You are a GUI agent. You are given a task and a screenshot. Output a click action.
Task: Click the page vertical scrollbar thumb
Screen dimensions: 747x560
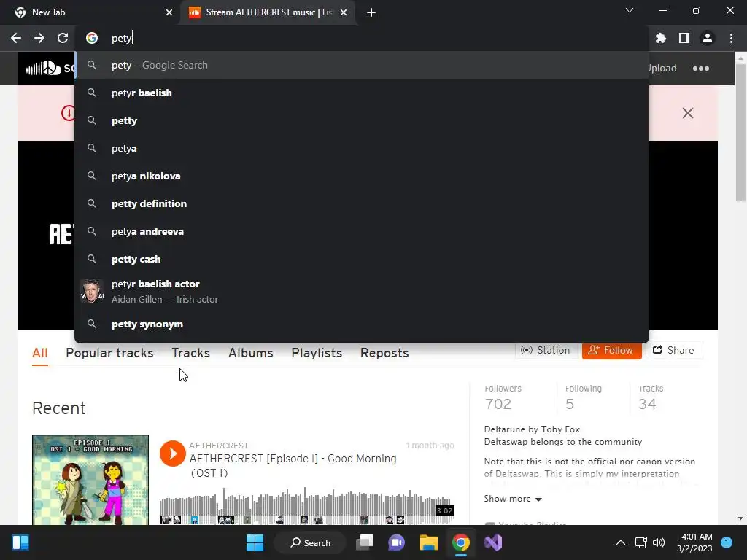pyautogui.click(x=740, y=133)
